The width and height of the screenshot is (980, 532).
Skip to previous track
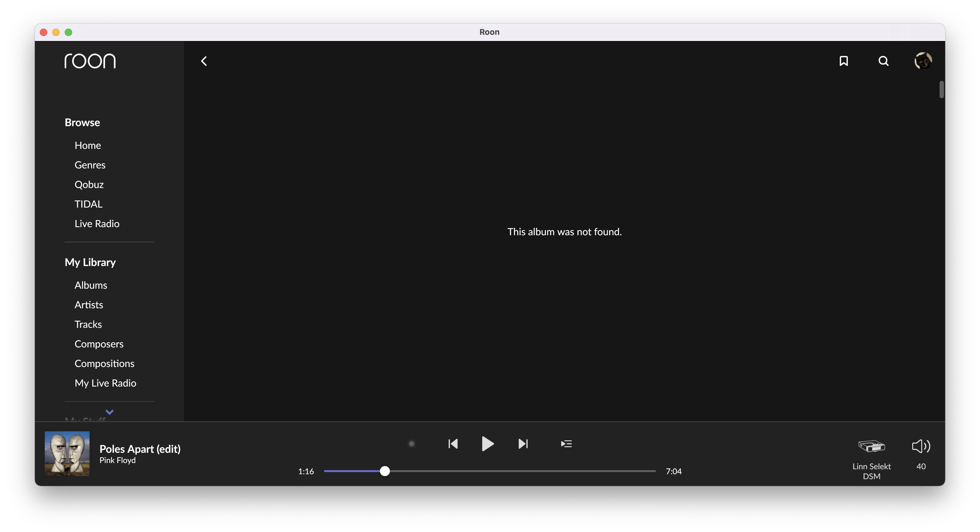[x=453, y=444]
